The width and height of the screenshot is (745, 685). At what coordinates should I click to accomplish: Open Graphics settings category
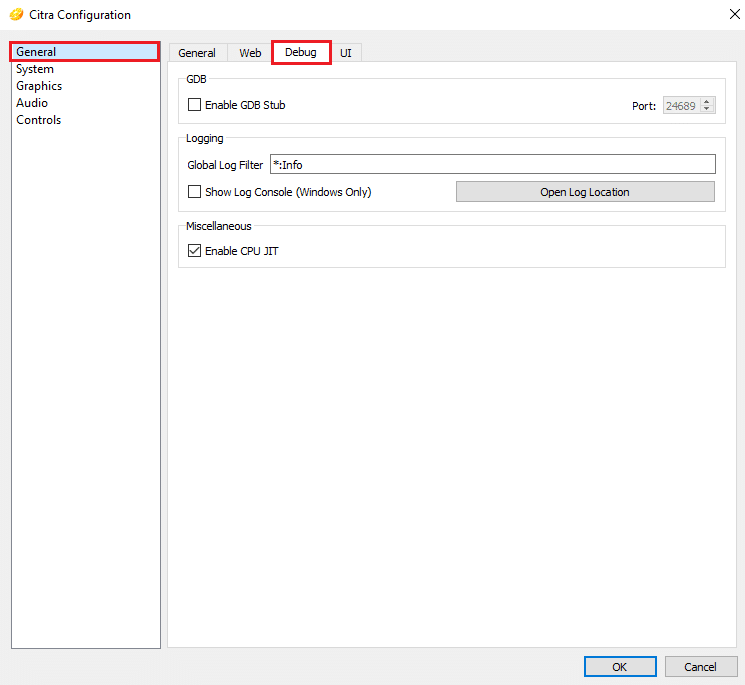click(39, 86)
